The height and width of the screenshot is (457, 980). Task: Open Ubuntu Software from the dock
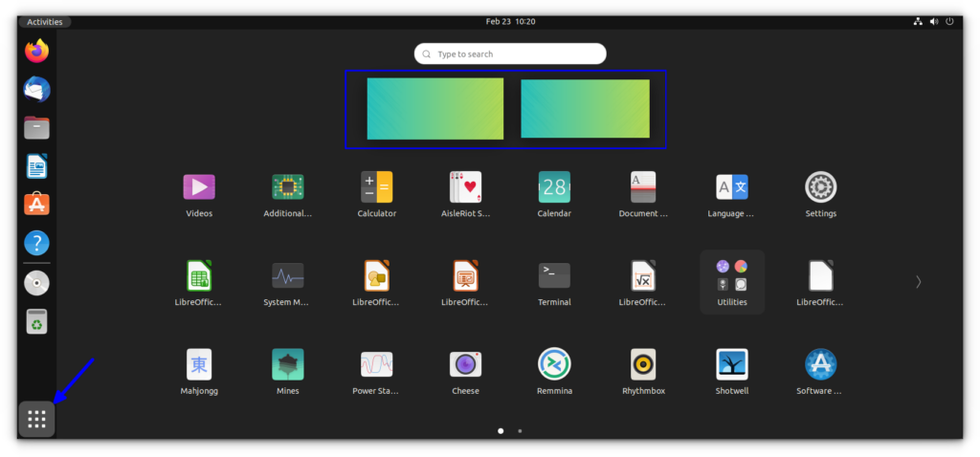[x=37, y=205]
